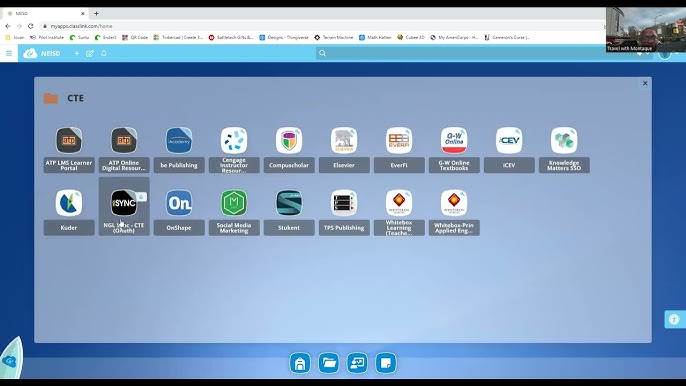Open the Pilot Institute bookmark
686x386 pixels.
pos(47,38)
